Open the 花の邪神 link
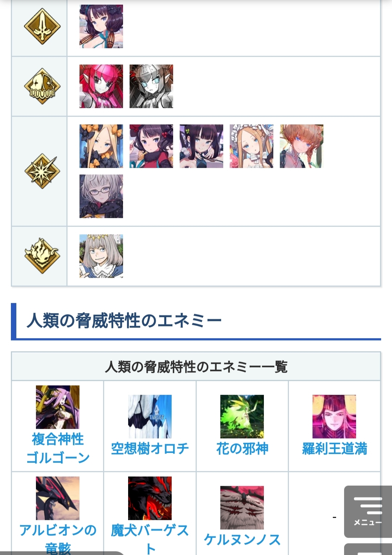This screenshot has width=392, height=555. (242, 449)
